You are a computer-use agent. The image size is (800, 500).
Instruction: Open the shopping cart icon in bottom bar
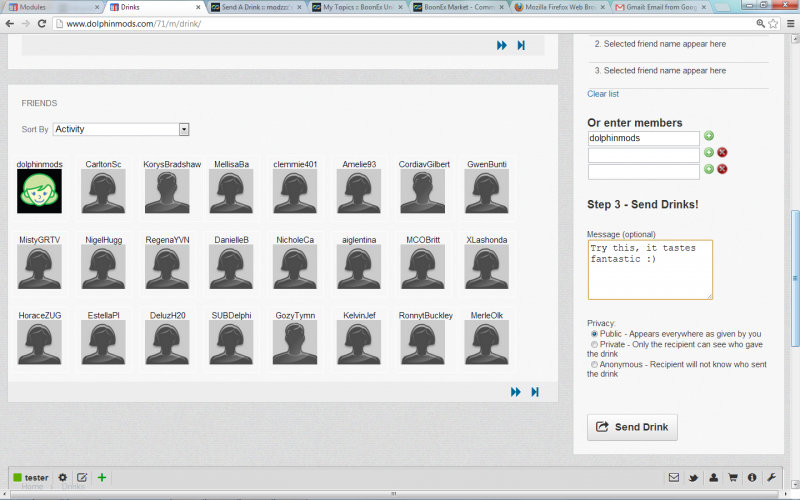click(732, 478)
